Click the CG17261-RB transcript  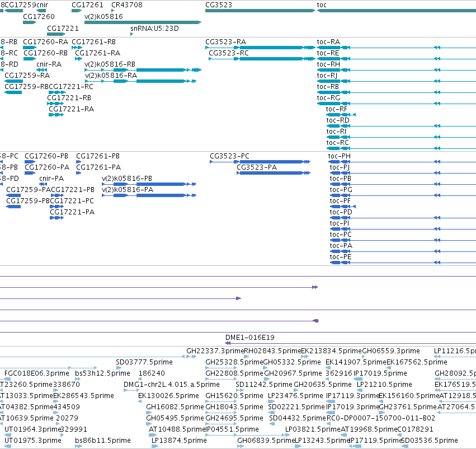[77, 48]
